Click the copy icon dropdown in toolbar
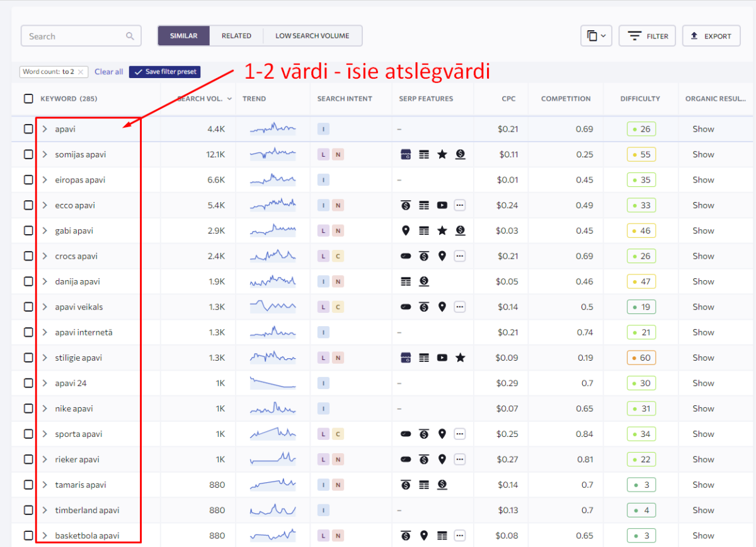The height and width of the screenshot is (547, 756). tap(595, 36)
